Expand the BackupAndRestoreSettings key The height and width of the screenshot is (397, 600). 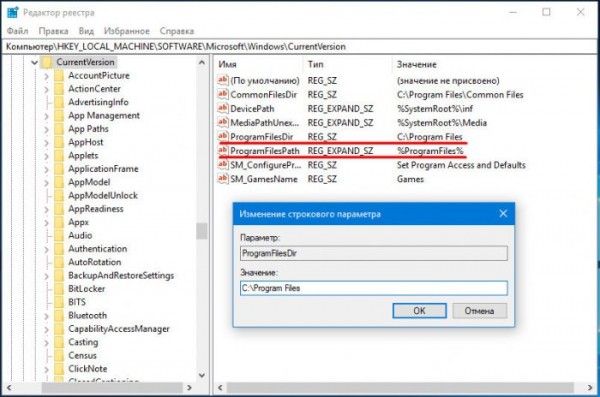(x=46, y=276)
